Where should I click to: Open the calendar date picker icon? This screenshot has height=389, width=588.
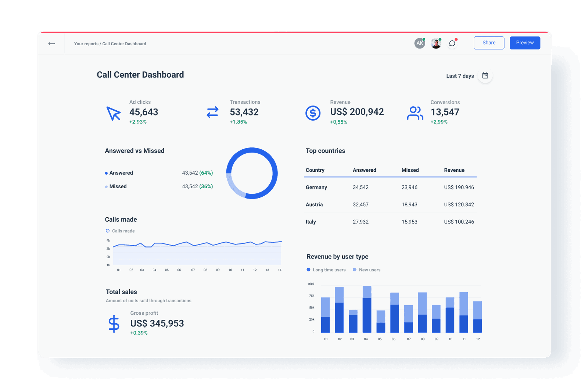[485, 75]
